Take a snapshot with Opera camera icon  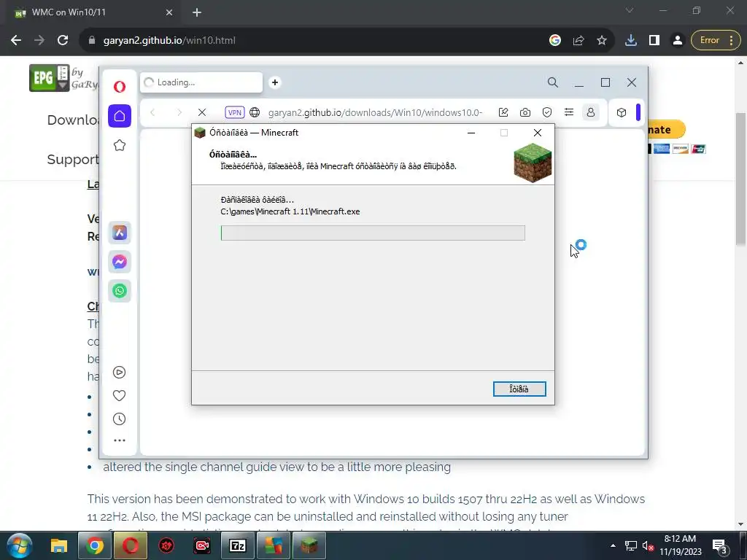click(525, 112)
